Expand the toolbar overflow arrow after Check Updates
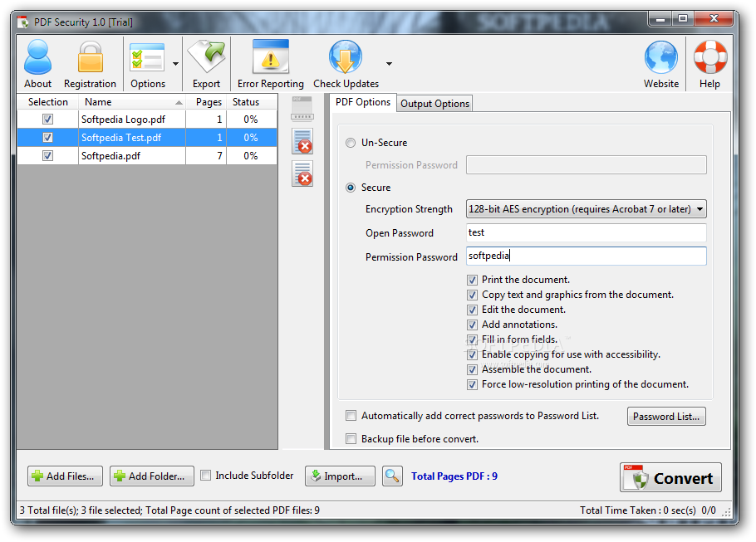This screenshot has height=542, width=756. [389, 64]
